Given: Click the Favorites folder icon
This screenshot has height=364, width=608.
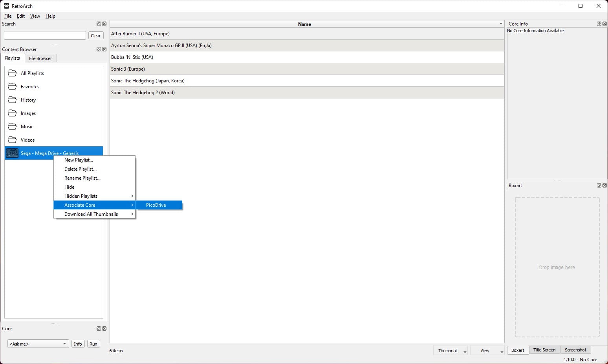Looking at the screenshot, I should point(13,87).
